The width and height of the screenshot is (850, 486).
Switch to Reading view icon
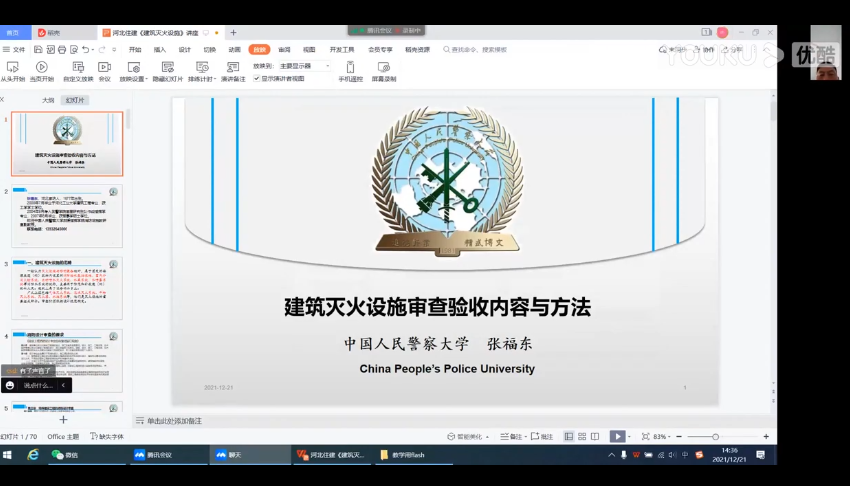pyautogui.click(x=595, y=436)
